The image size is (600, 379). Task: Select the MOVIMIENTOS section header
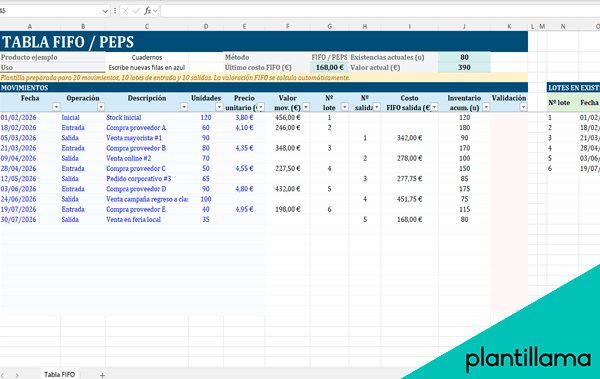[264, 88]
